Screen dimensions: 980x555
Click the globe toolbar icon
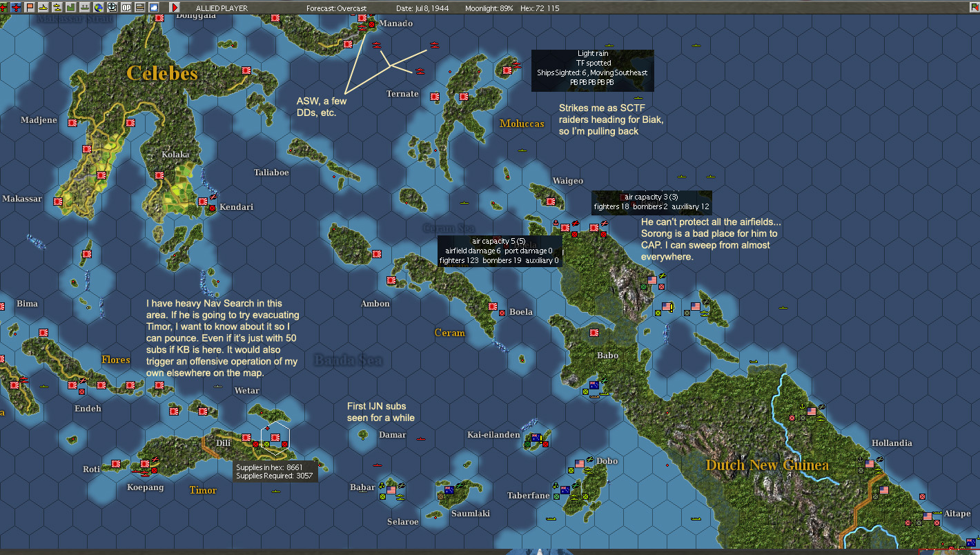click(99, 8)
